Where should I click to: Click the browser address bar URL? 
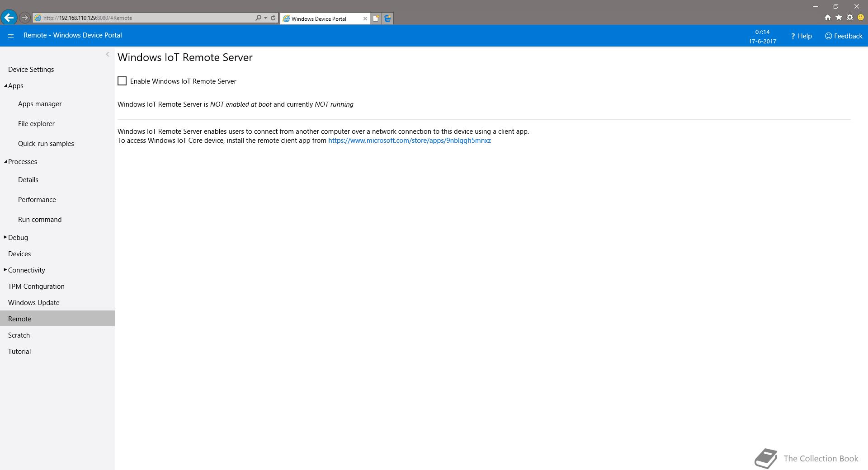(145, 18)
